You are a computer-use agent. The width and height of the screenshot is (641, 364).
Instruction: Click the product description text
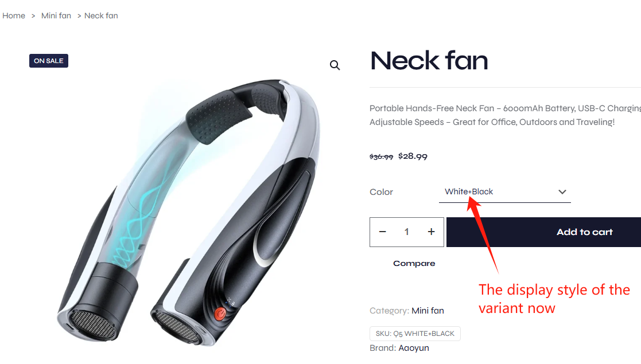click(x=505, y=115)
